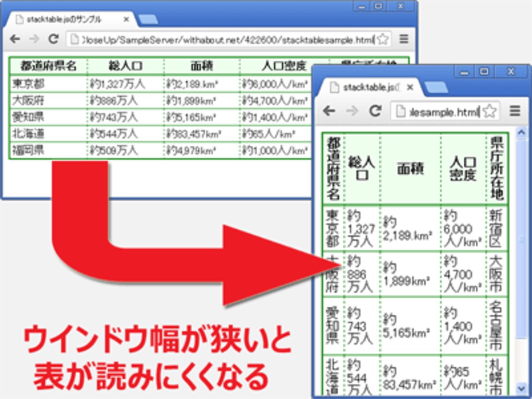Click 約1,000人/km² cell in rear window table
This screenshot has height=399, width=532.
tap(276, 151)
